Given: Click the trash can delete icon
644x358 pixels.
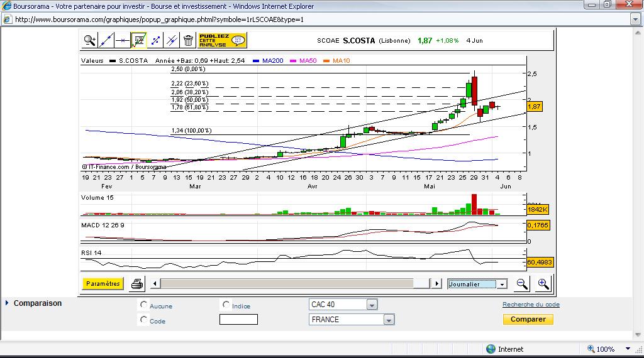Looking at the screenshot, I should click(x=188, y=40).
